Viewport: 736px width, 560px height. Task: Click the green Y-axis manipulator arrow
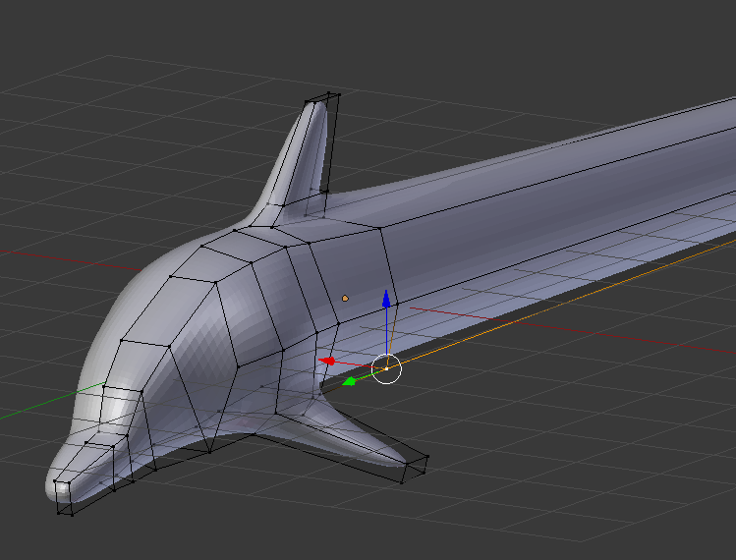point(349,381)
